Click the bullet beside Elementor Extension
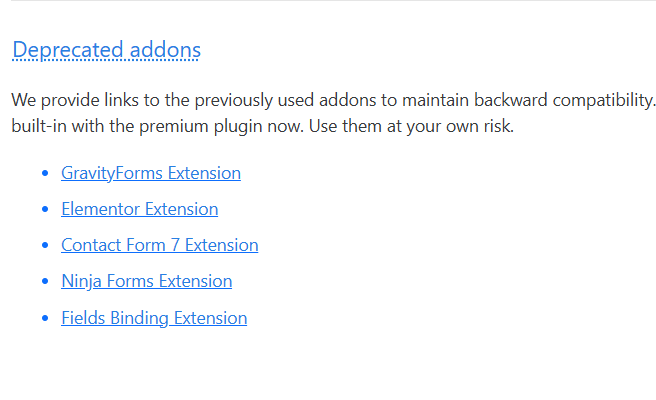This screenshot has width=656, height=400. (45, 210)
